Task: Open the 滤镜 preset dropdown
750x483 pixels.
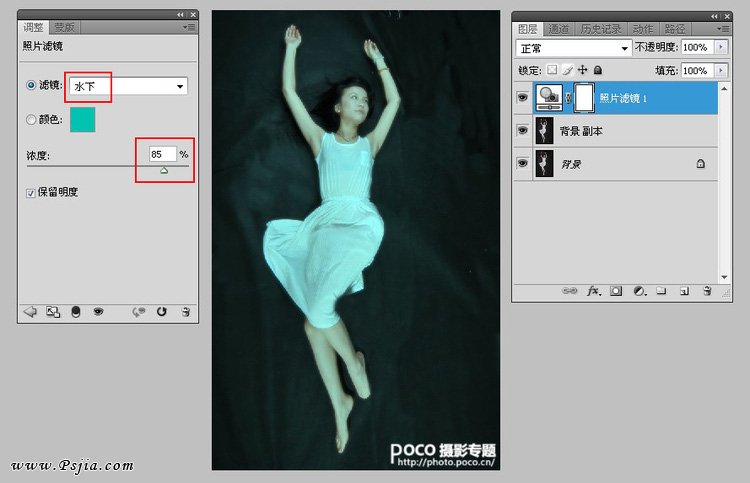Action: [x=180, y=87]
